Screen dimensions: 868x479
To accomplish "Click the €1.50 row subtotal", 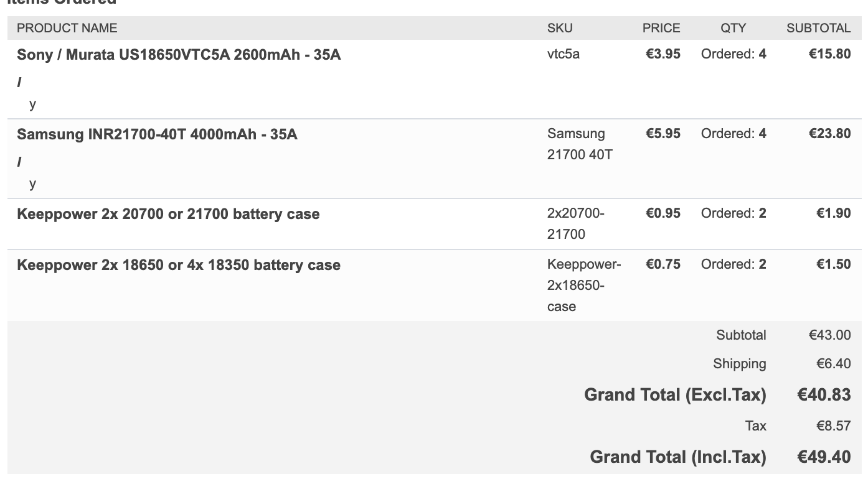I will 833,264.
